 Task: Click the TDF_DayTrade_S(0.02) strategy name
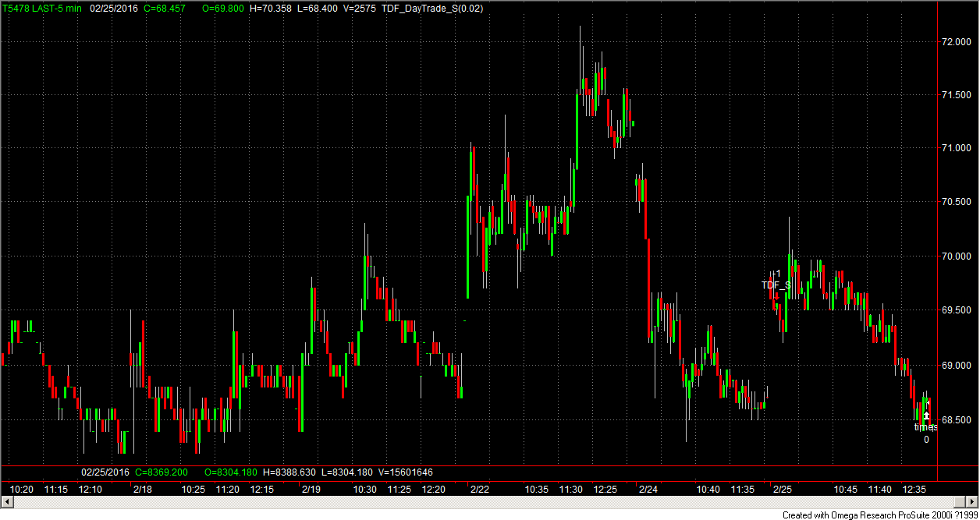point(432,8)
